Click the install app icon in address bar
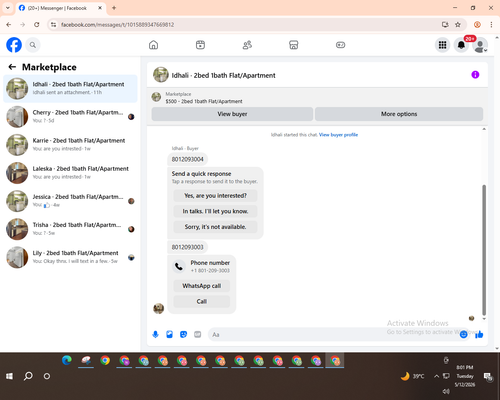 point(445,25)
